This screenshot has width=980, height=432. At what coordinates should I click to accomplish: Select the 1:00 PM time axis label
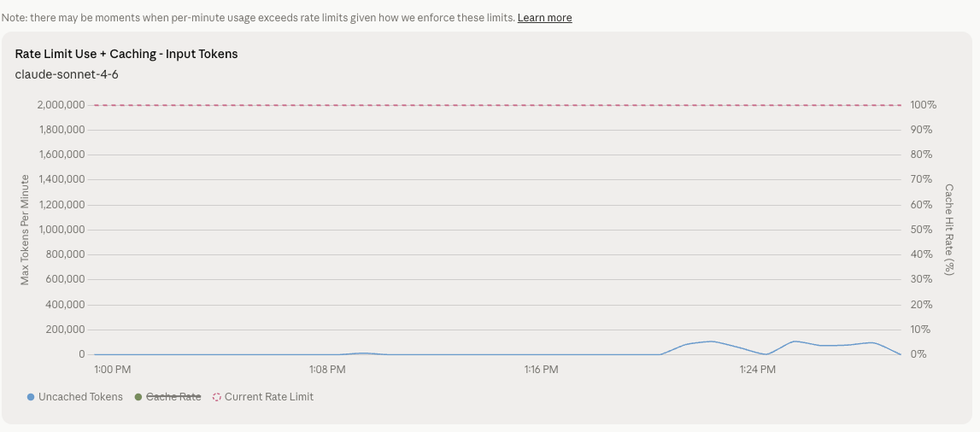112,370
